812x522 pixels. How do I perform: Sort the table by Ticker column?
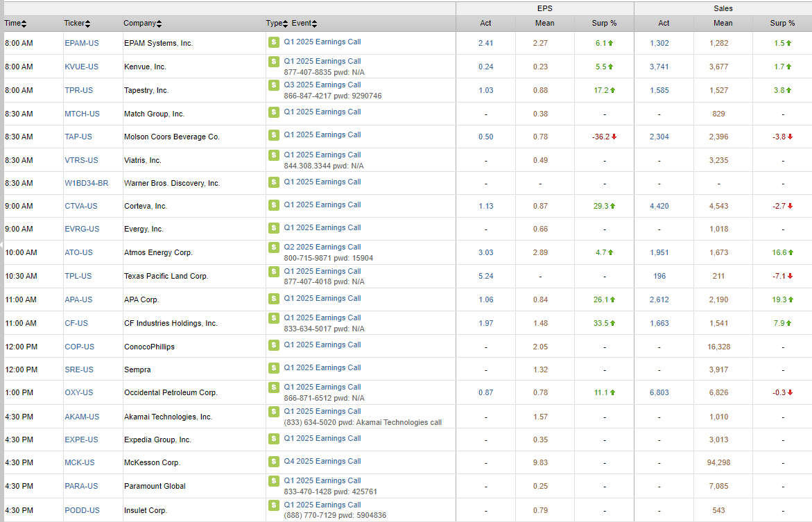point(77,24)
